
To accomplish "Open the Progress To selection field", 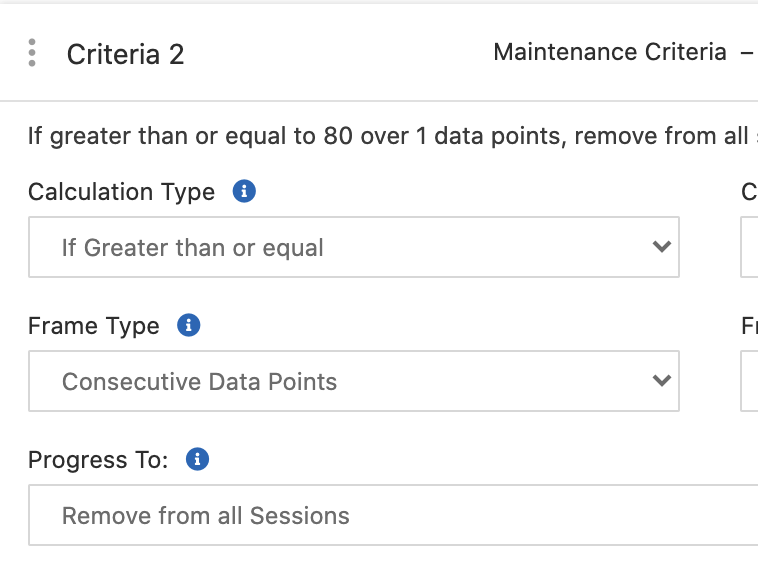I will point(390,515).
